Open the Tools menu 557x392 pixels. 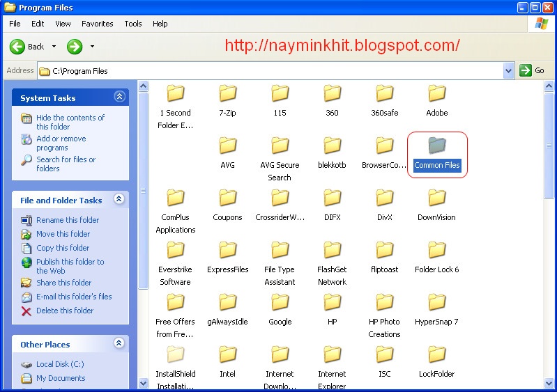point(133,24)
